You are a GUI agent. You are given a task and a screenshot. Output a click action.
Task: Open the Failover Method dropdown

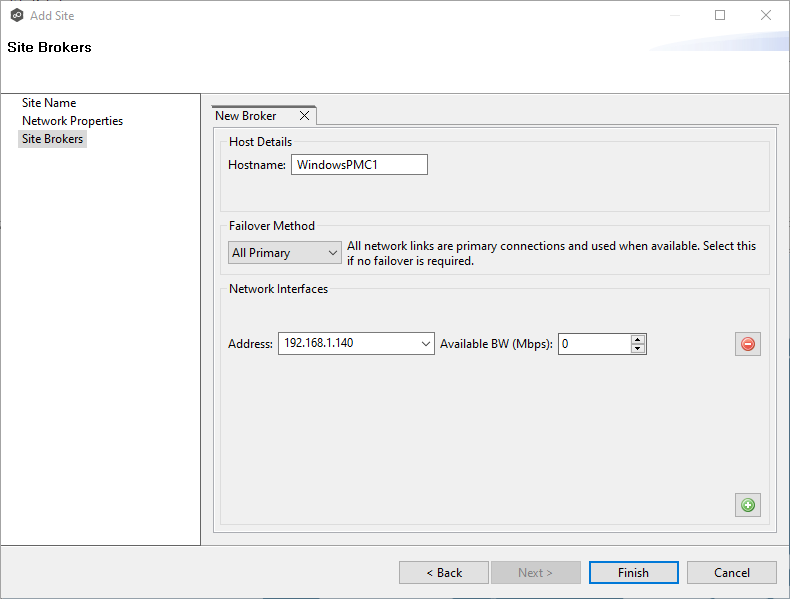(284, 253)
